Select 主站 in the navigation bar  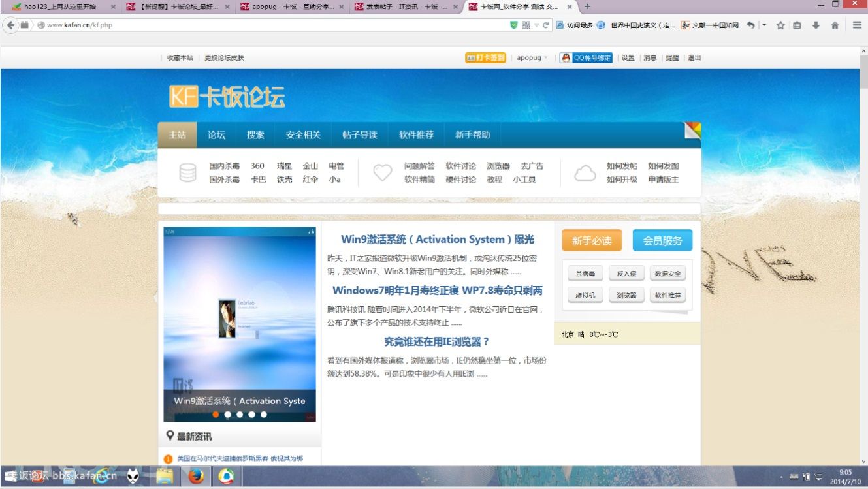(178, 135)
